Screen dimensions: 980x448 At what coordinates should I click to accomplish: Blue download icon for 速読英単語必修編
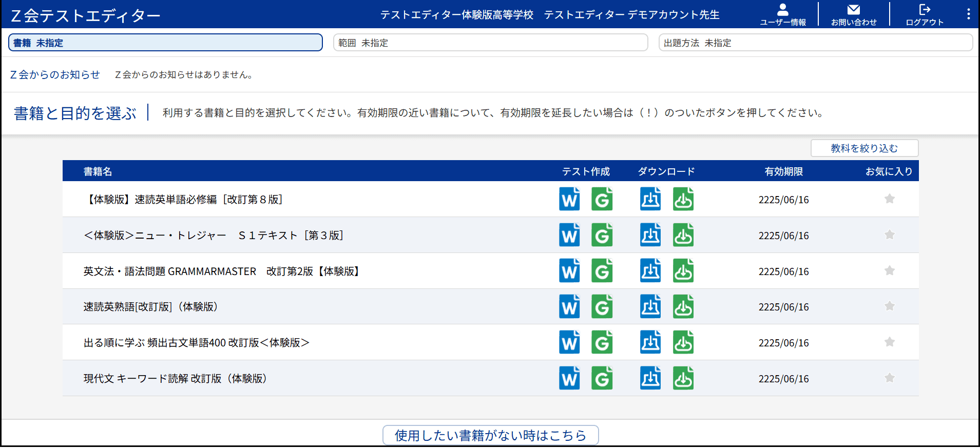[650, 199]
